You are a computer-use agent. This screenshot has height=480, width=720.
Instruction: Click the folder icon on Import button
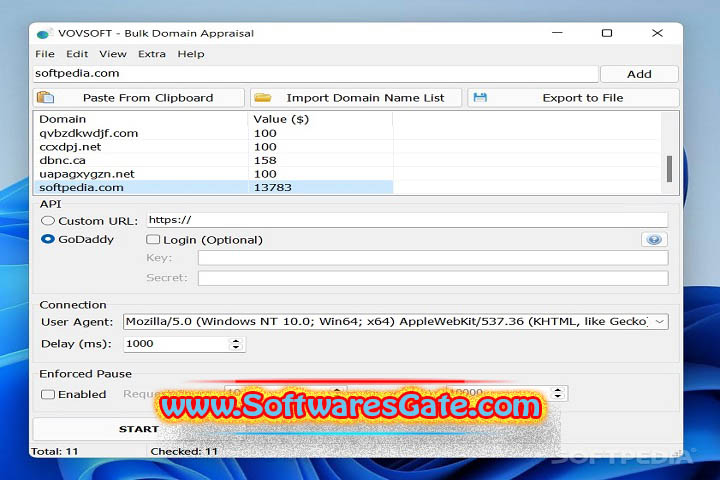263,97
